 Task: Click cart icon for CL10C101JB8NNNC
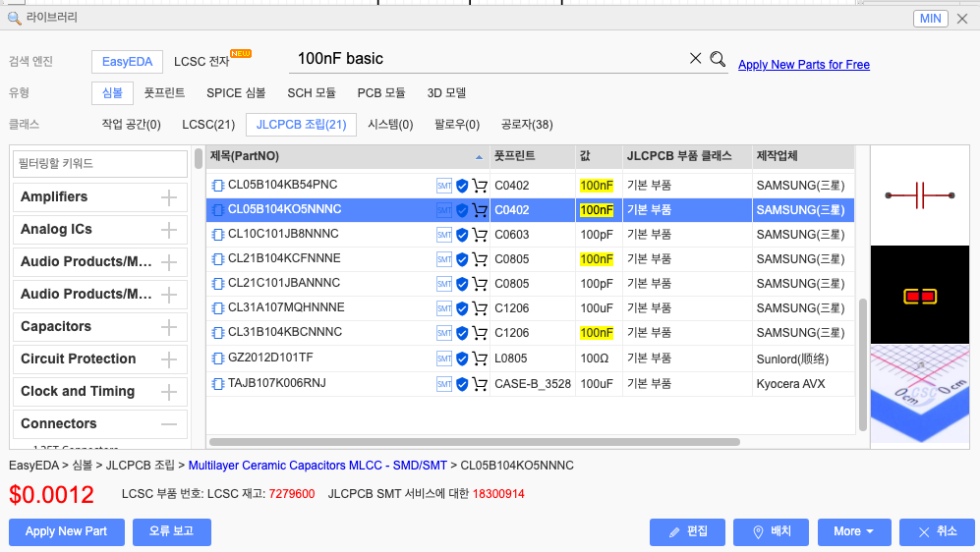pos(480,235)
